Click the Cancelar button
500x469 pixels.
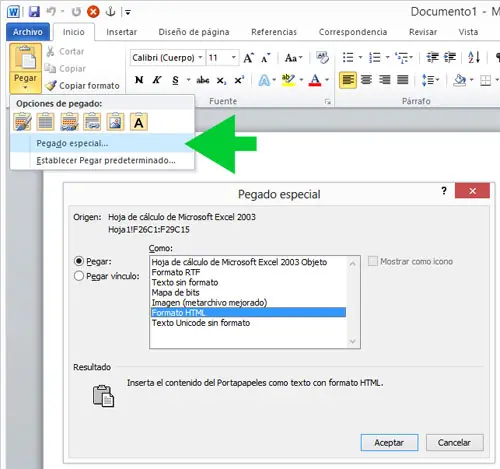coord(454,443)
